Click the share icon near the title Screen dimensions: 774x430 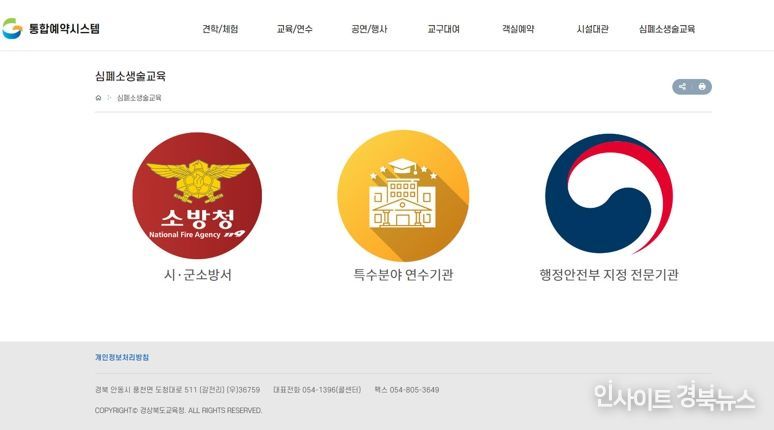pos(682,87)
